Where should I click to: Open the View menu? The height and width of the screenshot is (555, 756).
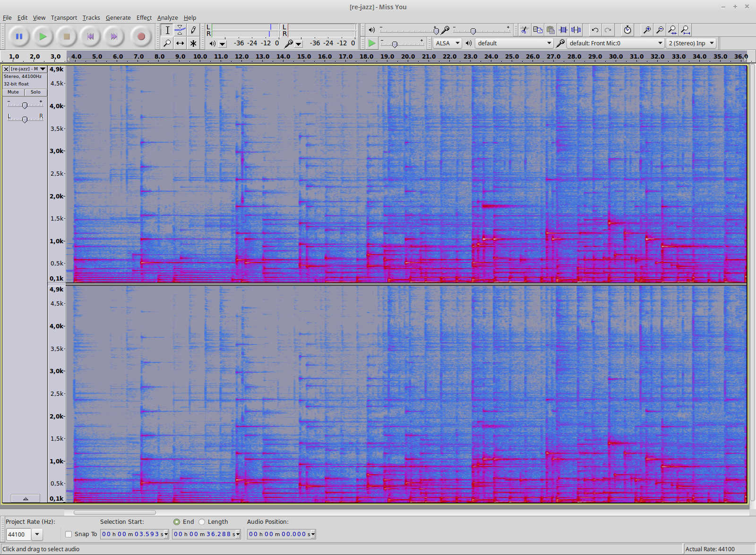click(x=39, y=17)
